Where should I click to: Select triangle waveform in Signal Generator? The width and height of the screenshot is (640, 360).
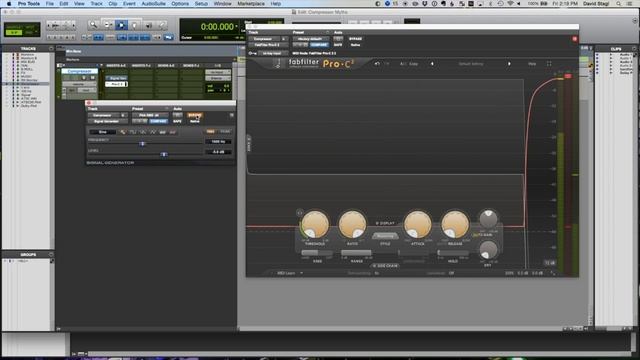coord(153,132)
